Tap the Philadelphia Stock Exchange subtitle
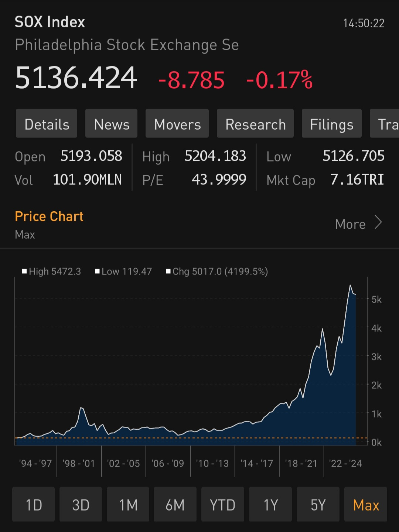Screen dimensions: 399x532 127,45
